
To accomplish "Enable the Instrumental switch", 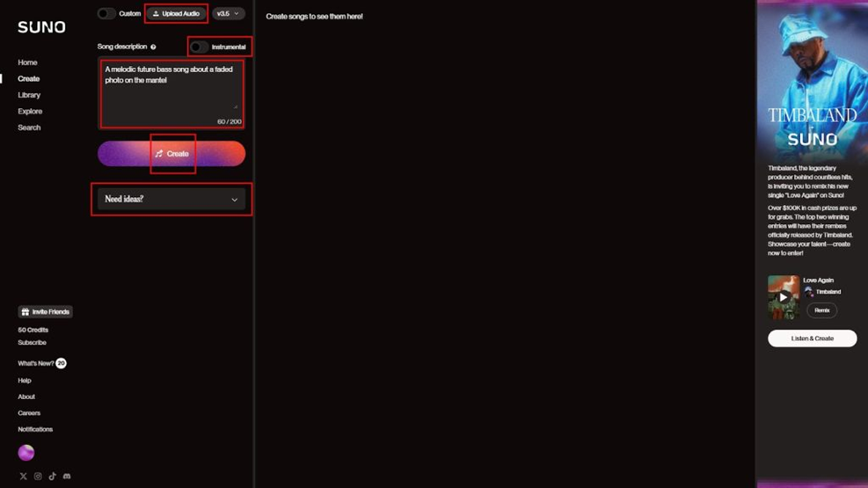I will (199, 47).
